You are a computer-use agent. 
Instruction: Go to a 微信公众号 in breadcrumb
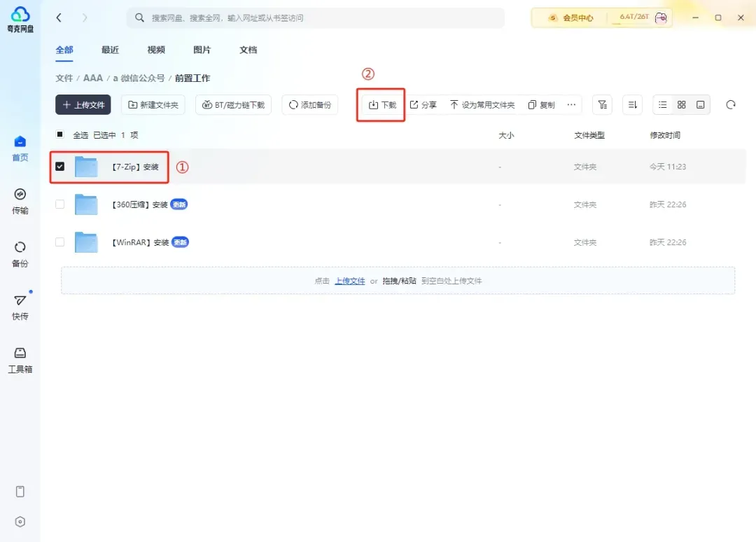pos(139,78)
